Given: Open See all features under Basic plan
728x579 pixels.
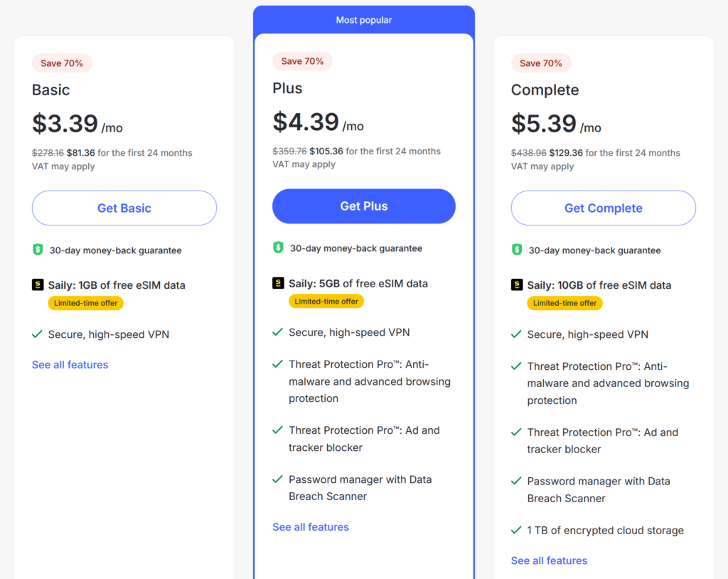Looking at the screenshot, I should [x=70, y=365].
